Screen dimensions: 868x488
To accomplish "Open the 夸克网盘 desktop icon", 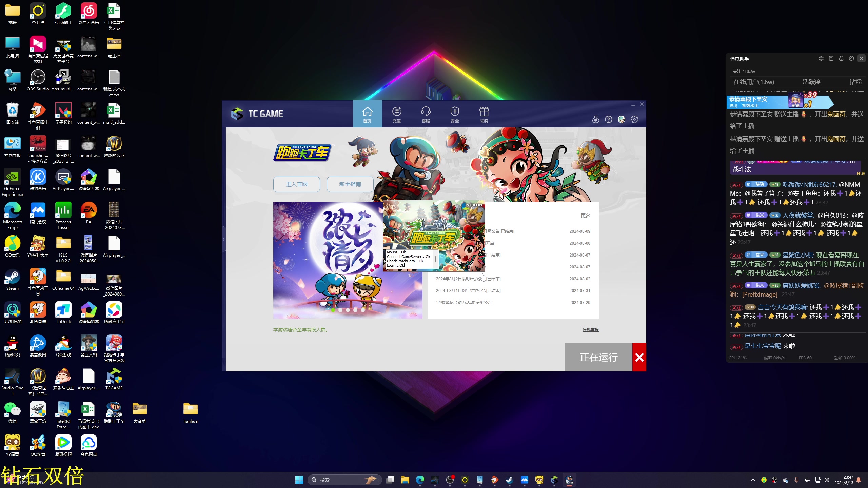I will click(89, 446).
